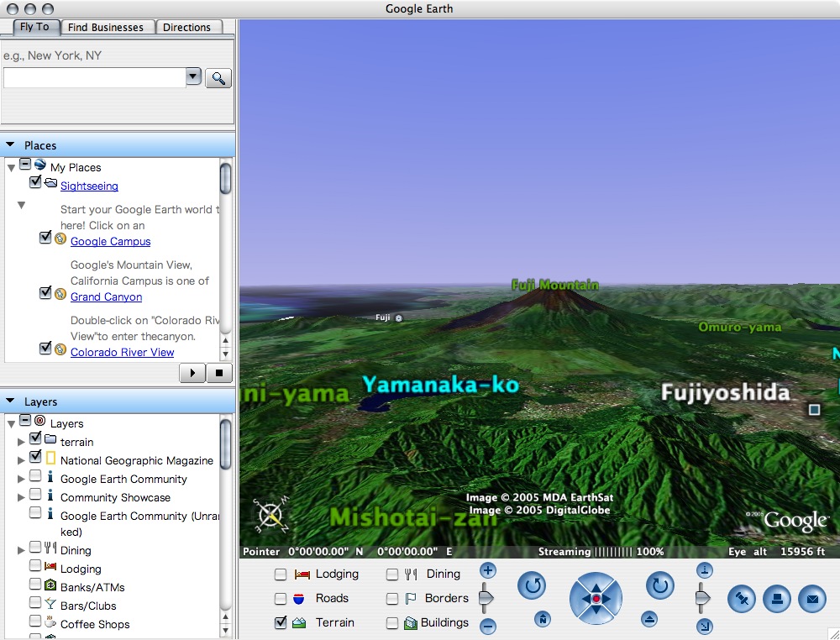Expand the National Geographic Magazine layer
Image resolution: width=840 pixels, height=640 pixels.
click(21, 460)
